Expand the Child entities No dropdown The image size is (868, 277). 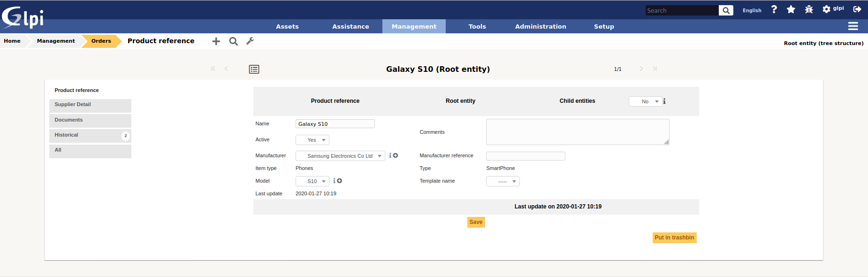[645, 101]
